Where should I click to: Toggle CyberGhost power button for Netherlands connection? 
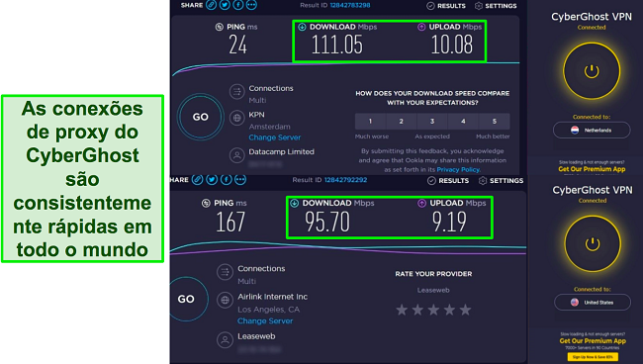pos(592,71)
